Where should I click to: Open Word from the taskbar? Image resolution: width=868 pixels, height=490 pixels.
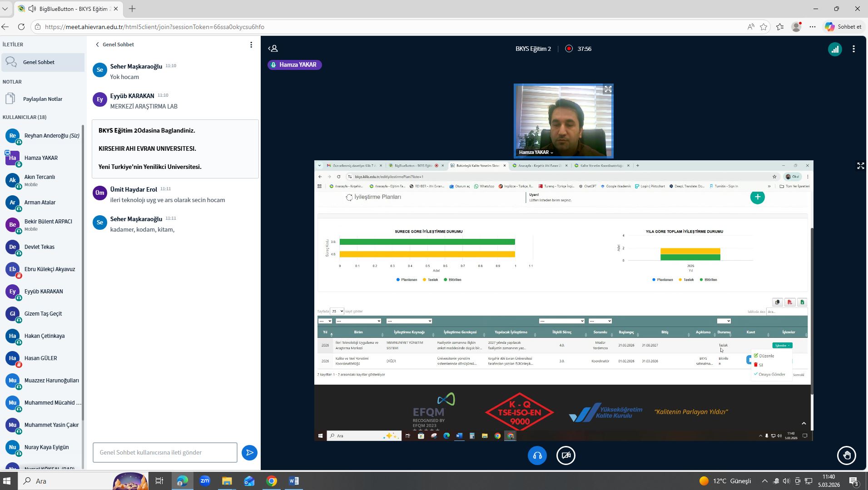pyautogui.click(x=293, y=481)
